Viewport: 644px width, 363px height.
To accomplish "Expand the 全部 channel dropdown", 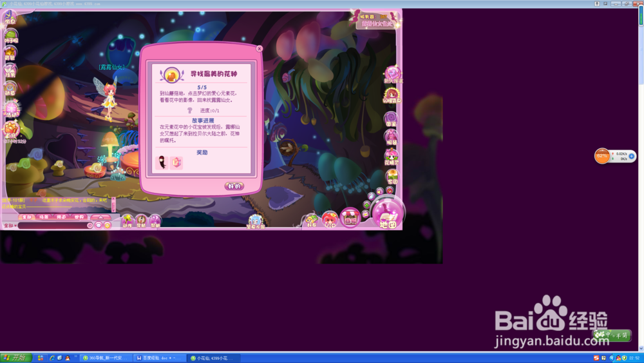I will (10, 225).
